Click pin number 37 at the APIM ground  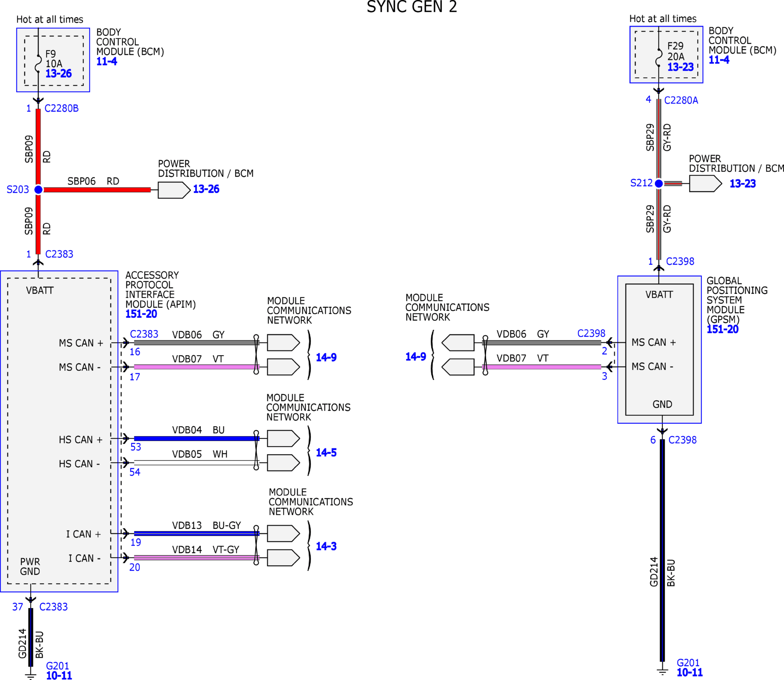pyautogui.click(x=17, y=607)
